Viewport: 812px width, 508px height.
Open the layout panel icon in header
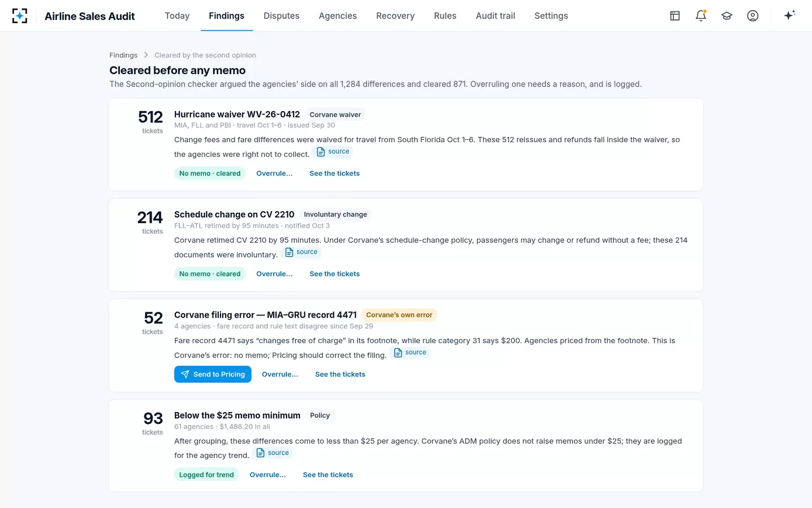(x=675, y=16)
